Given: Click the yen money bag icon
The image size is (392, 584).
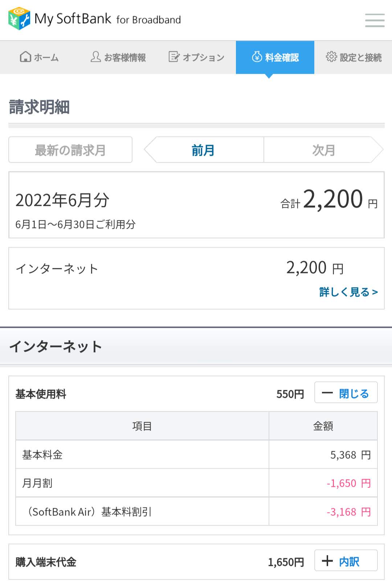Looking at the screenshot, I should [257, 57].
